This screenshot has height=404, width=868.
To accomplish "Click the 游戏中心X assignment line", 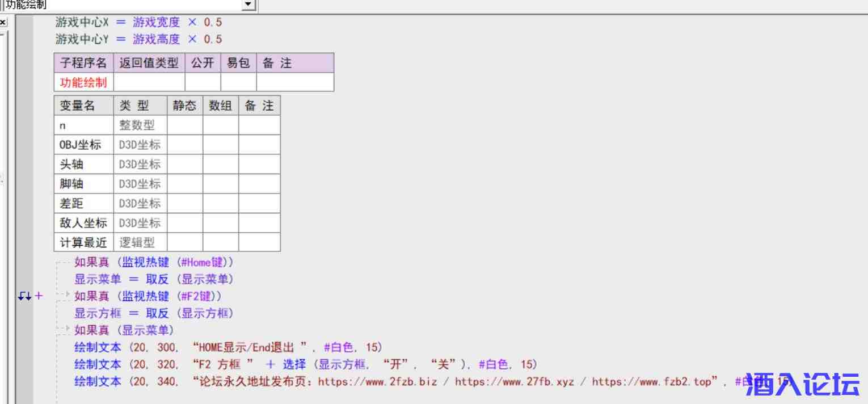I will point(138,23).
